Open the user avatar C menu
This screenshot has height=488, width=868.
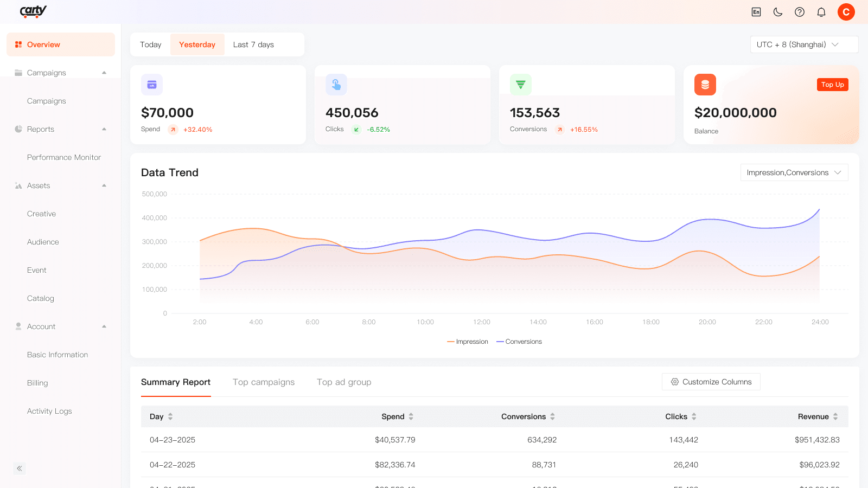click(846, 12)
